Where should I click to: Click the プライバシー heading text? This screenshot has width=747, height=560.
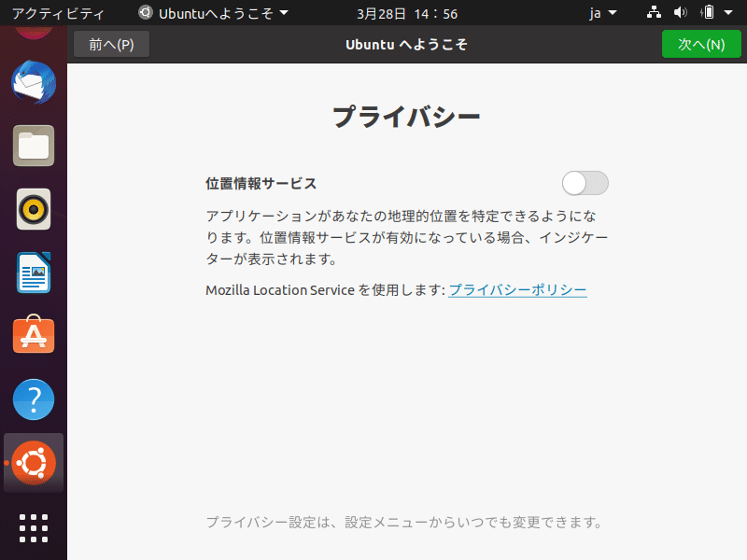(406, 117)
